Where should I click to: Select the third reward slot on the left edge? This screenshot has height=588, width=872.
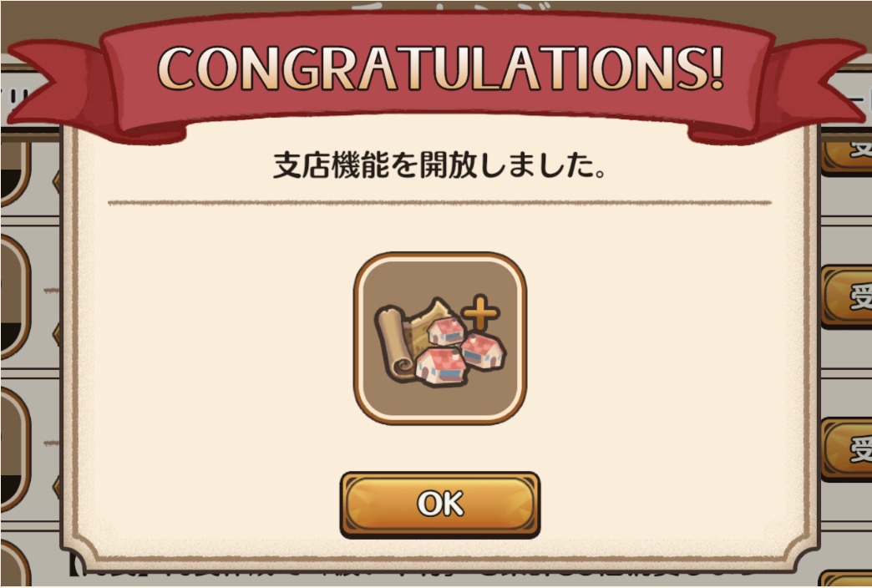click(14, 449)
